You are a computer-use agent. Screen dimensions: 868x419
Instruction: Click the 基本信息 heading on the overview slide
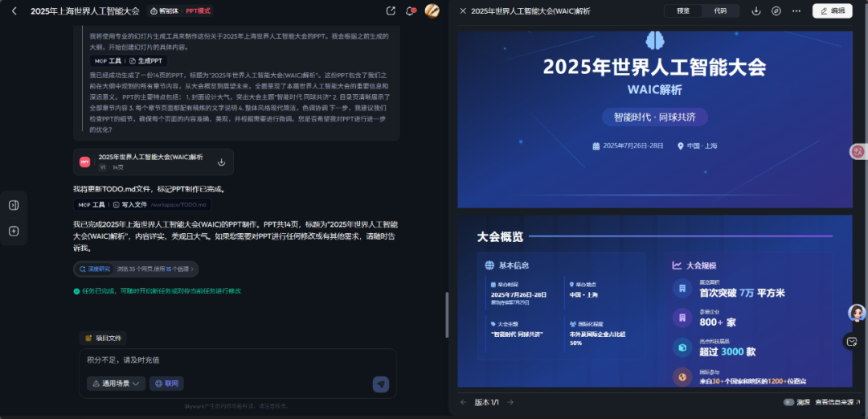514,265
